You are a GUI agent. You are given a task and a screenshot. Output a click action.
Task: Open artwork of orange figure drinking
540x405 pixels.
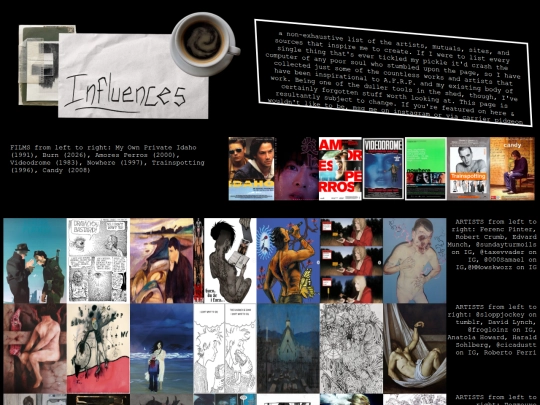point(288,261)
